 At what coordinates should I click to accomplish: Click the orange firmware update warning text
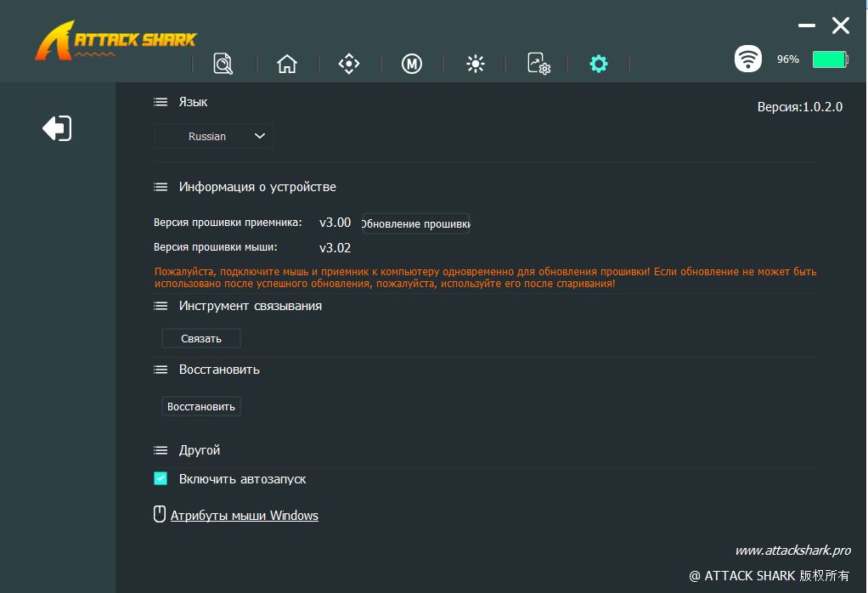click(485, 278)
